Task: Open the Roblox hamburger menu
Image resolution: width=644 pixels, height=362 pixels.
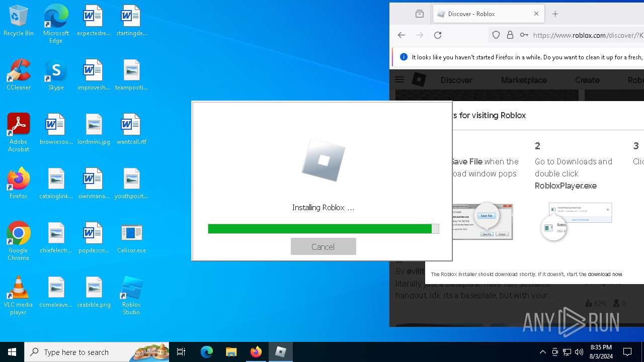Action: click(399, 79)
